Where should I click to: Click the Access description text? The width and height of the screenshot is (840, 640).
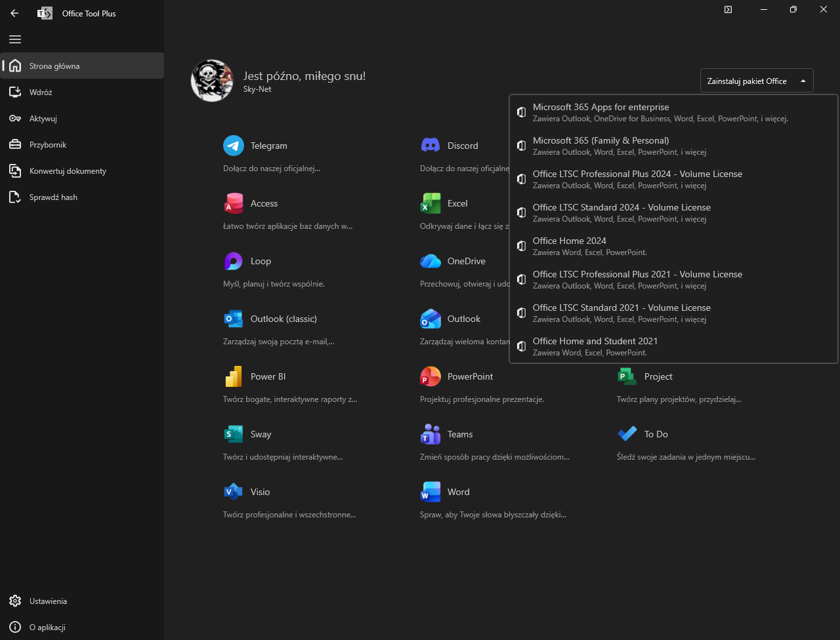click(x=288, y=226)
